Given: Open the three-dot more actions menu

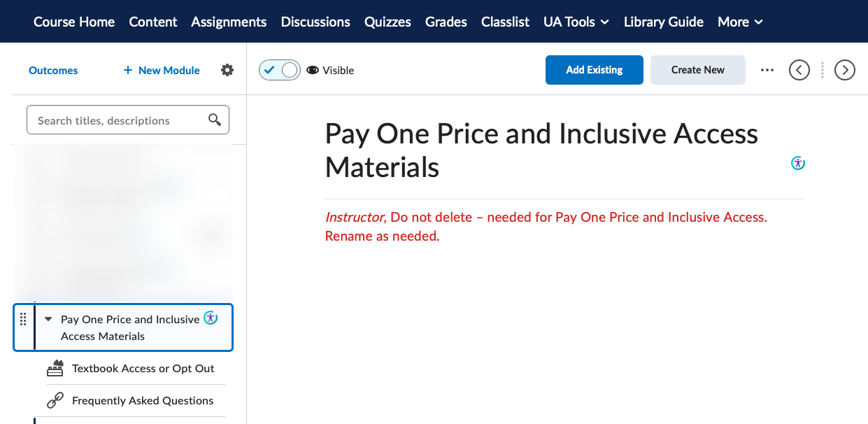Looking at the screenshot, I should click(767, 70).
